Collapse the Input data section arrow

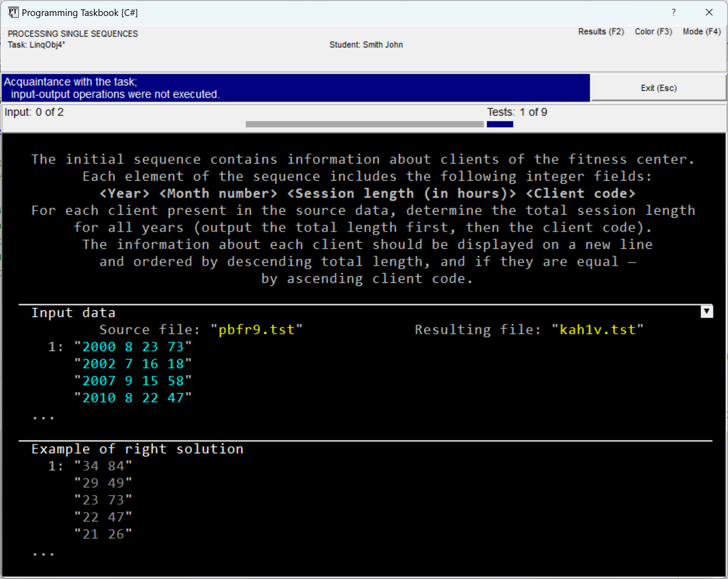[707, 312]
